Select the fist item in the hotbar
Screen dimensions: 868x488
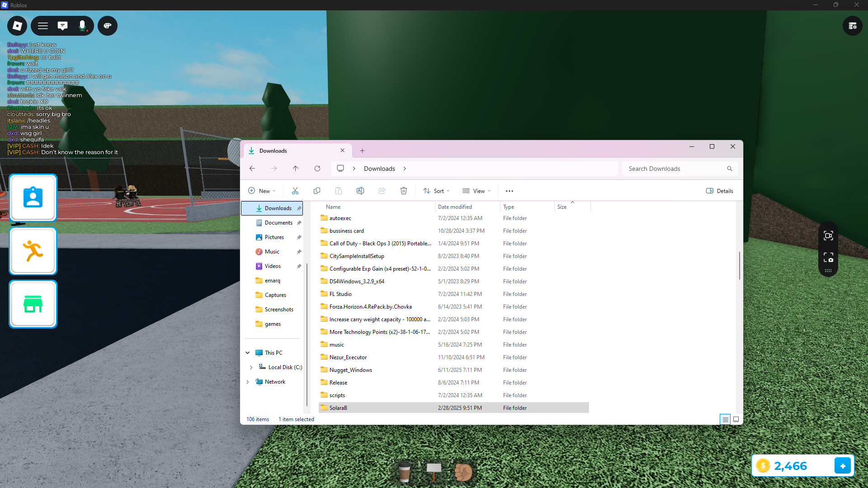click(x=463, y=472)
